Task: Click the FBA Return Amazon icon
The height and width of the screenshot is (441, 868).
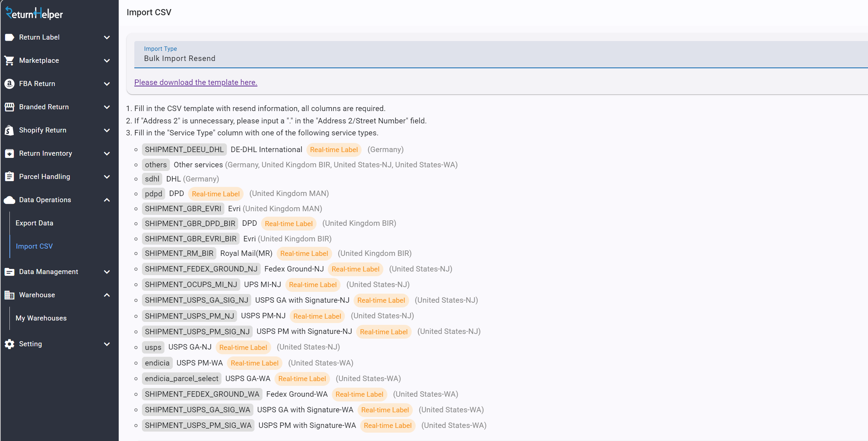Action: click(x=9, y=84)
